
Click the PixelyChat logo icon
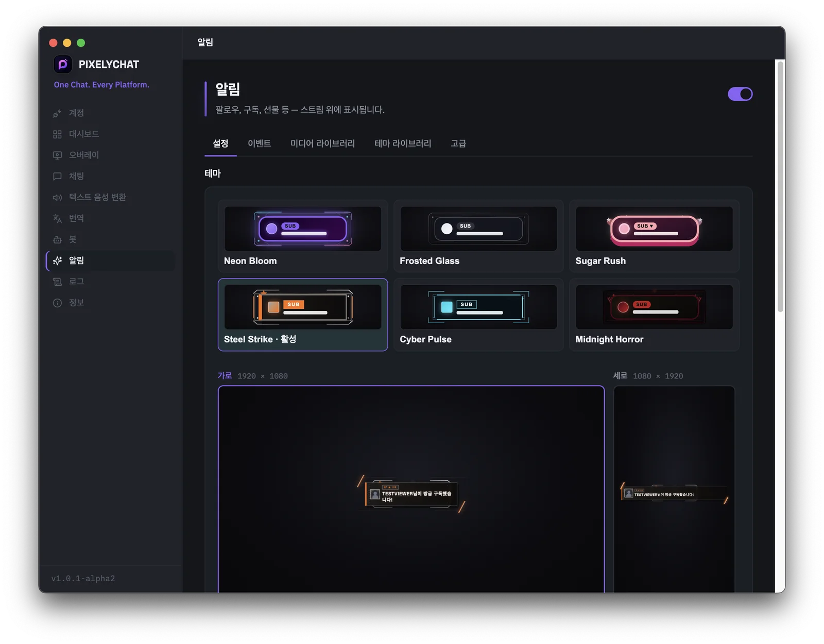point(63,64)
